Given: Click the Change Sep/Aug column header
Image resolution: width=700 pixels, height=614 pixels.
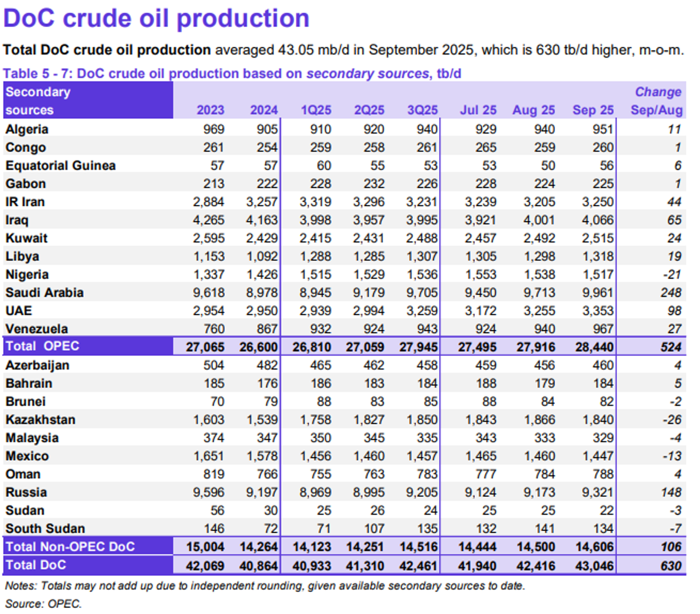Looking at the screenshot, I should click(x=657, y=101).
